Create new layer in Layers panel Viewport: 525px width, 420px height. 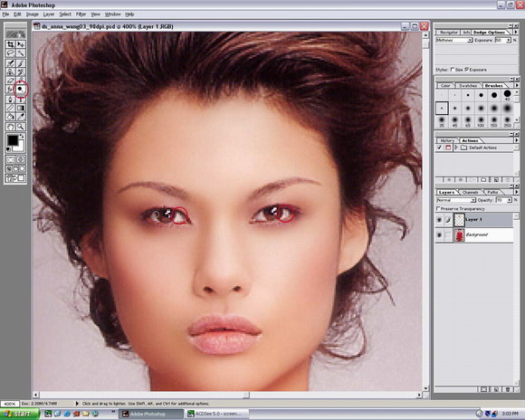coord(496,389)
